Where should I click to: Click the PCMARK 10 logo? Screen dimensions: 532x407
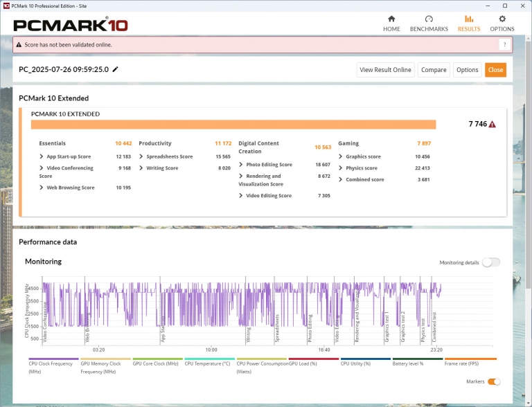(71, 25)
